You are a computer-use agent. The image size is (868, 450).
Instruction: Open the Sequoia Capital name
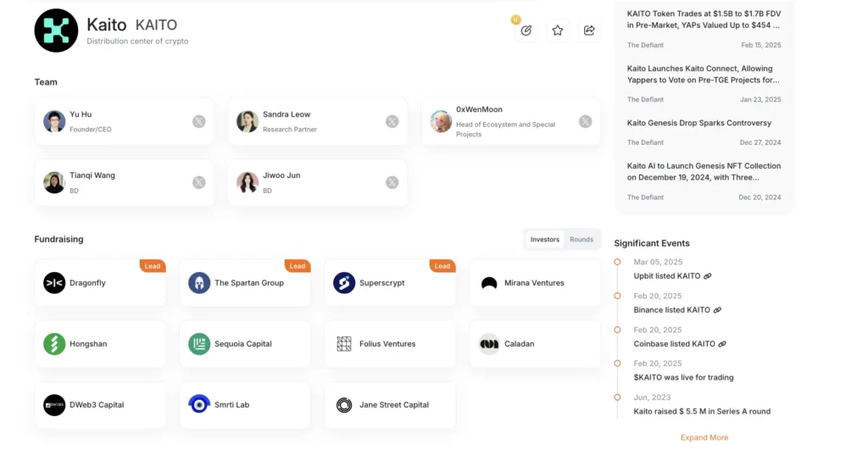(243, 344)
